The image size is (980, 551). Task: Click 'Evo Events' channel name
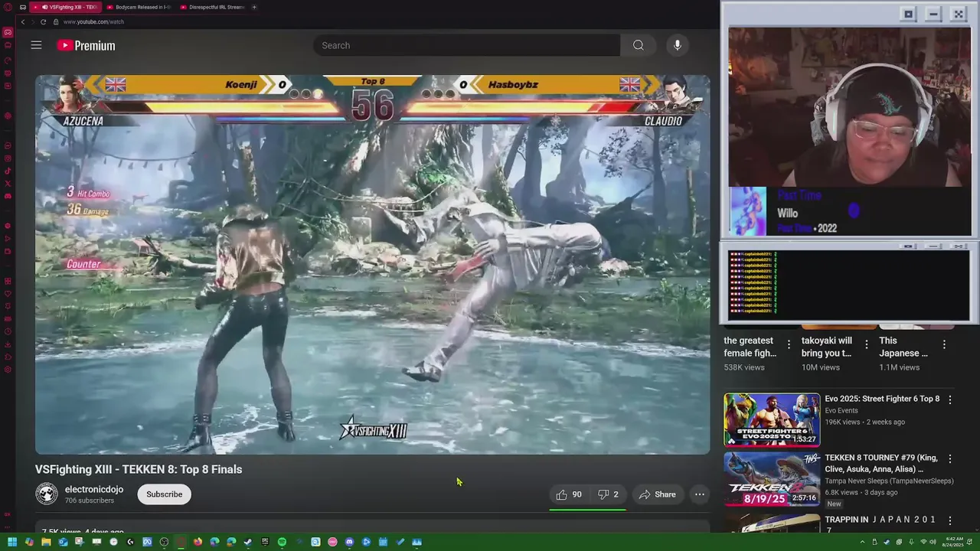(841, 410)
